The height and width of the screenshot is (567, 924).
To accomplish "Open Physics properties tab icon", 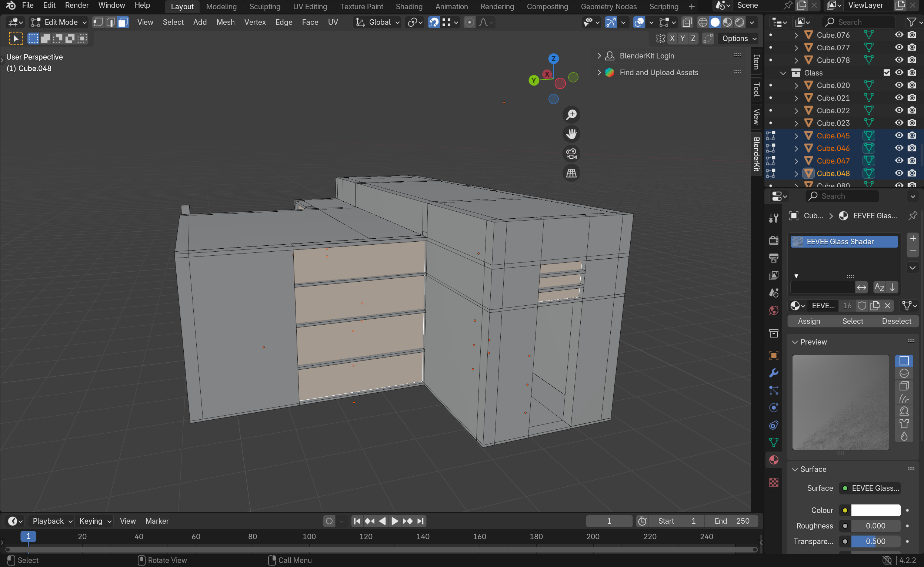I will (x=774, y=407).
